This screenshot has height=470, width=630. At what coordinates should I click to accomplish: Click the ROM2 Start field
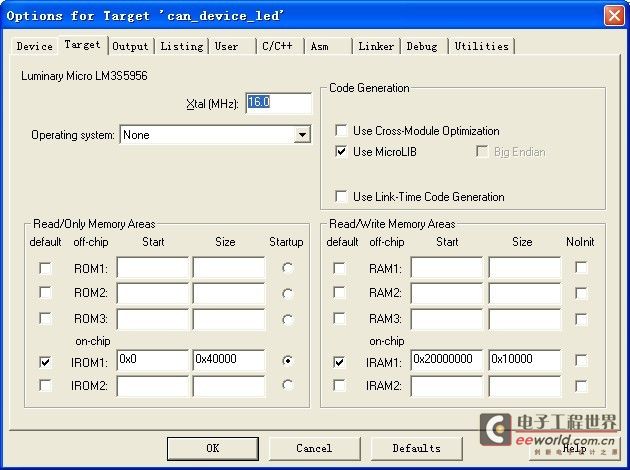tap(152, 293)
